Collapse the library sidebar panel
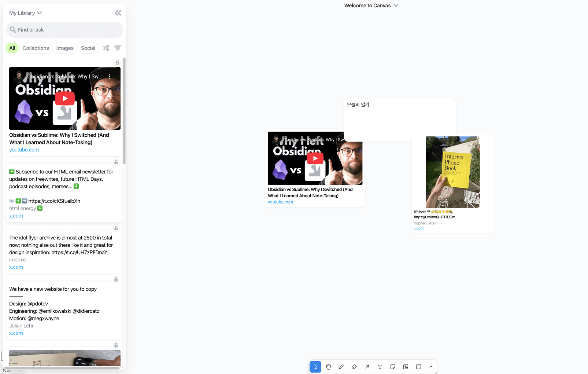This screenshot has width=588, height=374. click(x=118, y=13)
